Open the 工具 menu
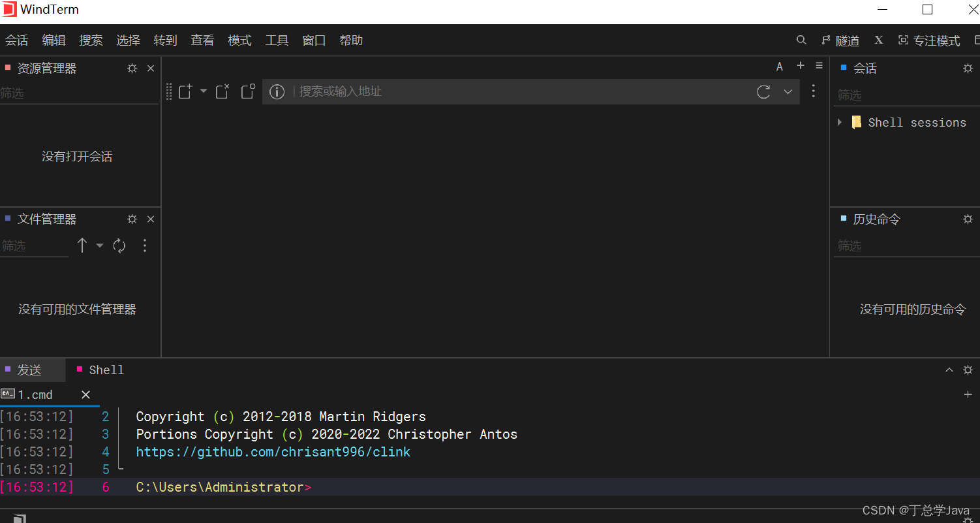The height and width of the screenshot is (523, 980). point(277,40)
